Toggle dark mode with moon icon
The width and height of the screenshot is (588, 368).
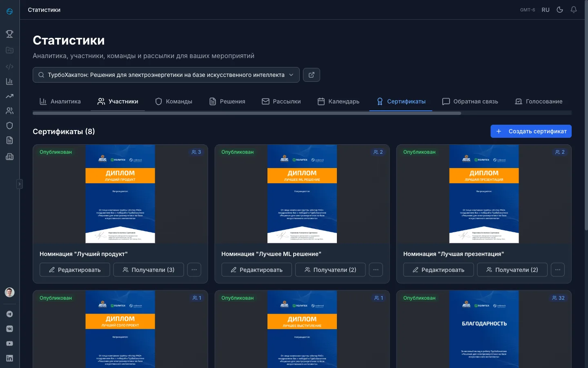[560, 10]
